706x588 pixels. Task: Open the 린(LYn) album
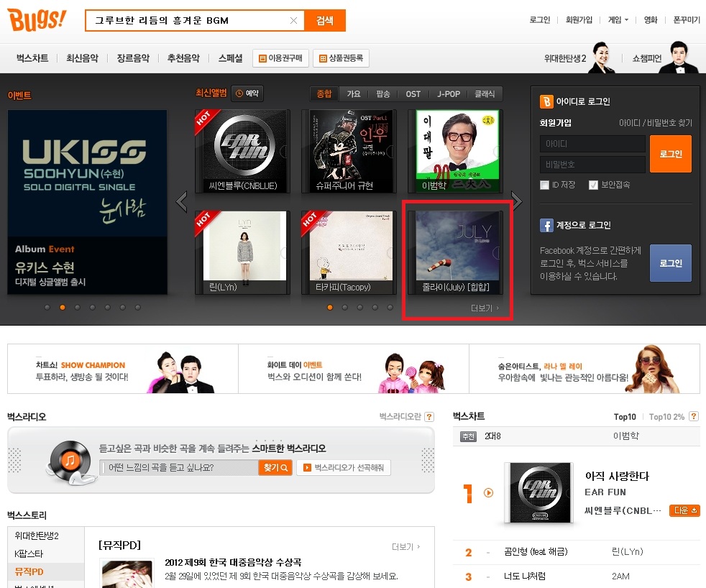pos(243,252)
